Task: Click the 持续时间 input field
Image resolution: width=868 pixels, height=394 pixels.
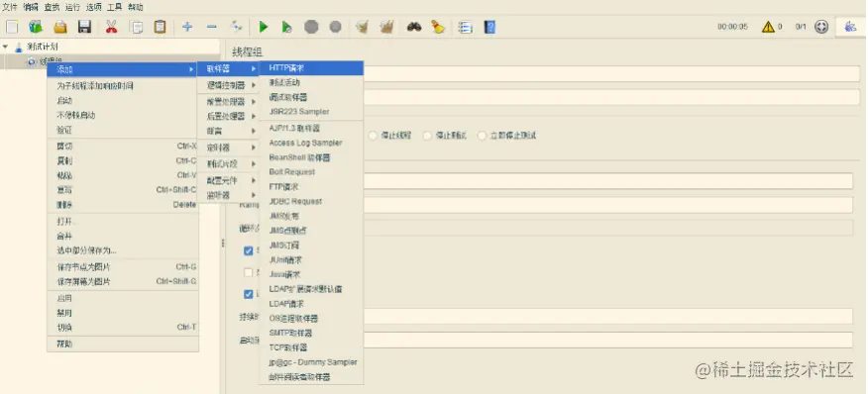Action: pyautogui.click(x=607, y=317)
